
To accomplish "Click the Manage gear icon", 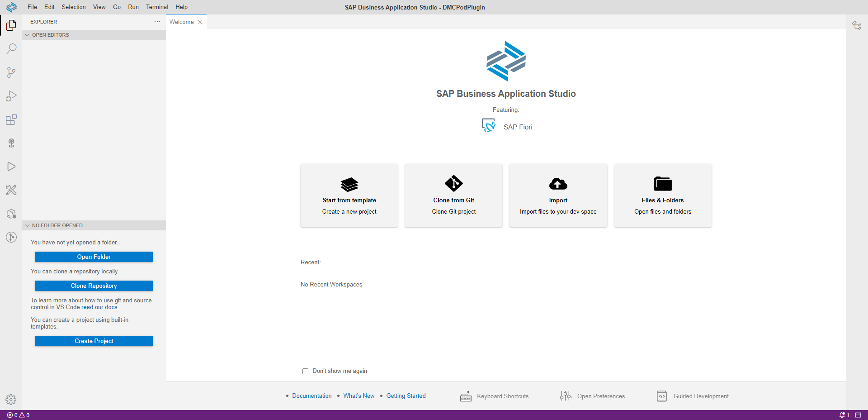I will click(x=11, y=399).
